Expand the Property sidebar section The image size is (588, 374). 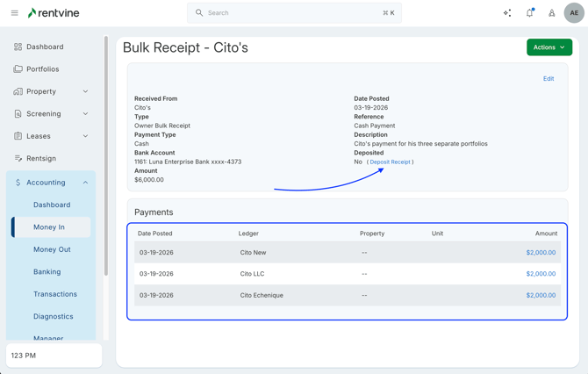pos(85,91)
